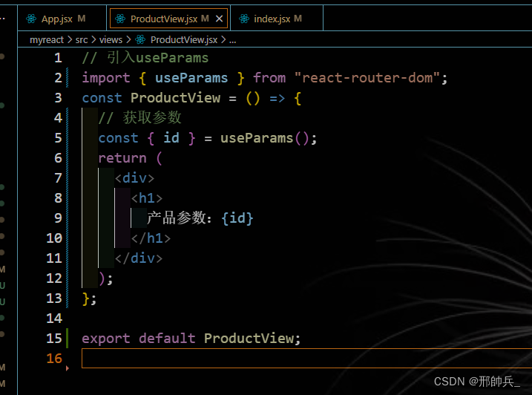Click the {id} expression on line 9

click(x=237, y=218)
